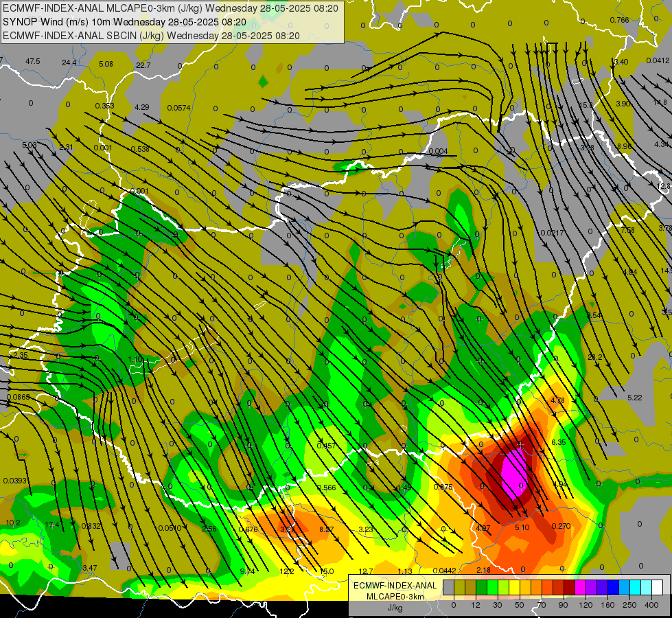Select the pure yellow legend swatch

pyautogui.click(x=514, y=587)
